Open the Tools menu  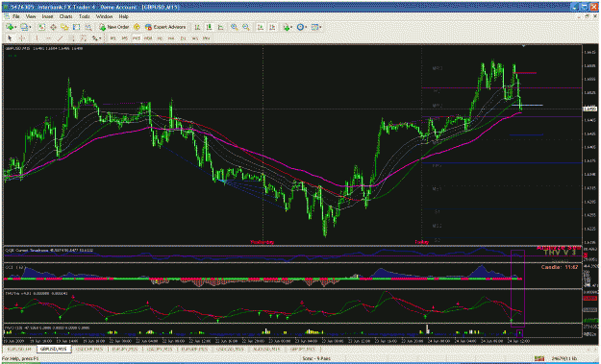pos(84,17)
